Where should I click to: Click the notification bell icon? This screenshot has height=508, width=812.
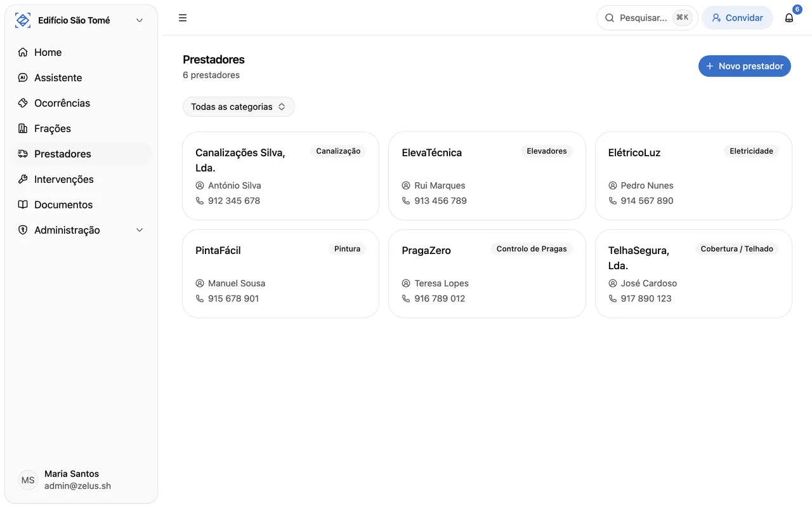(x=789, y=18)
